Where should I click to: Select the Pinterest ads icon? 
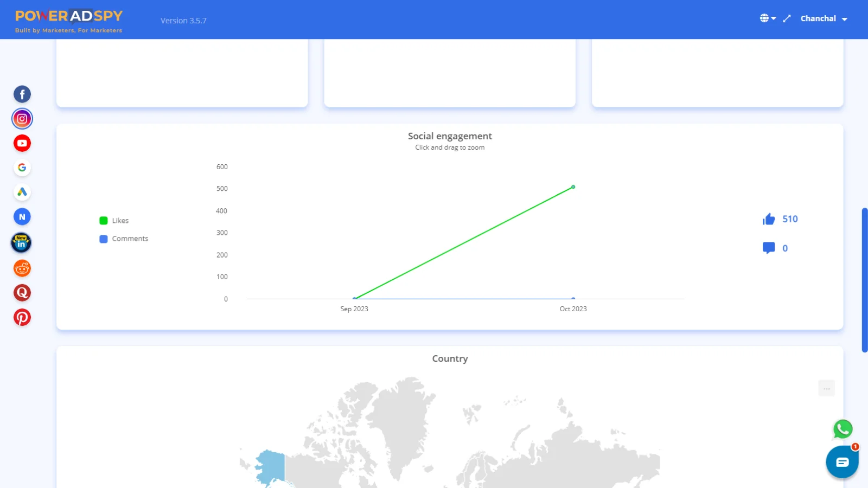coord(22,317)
